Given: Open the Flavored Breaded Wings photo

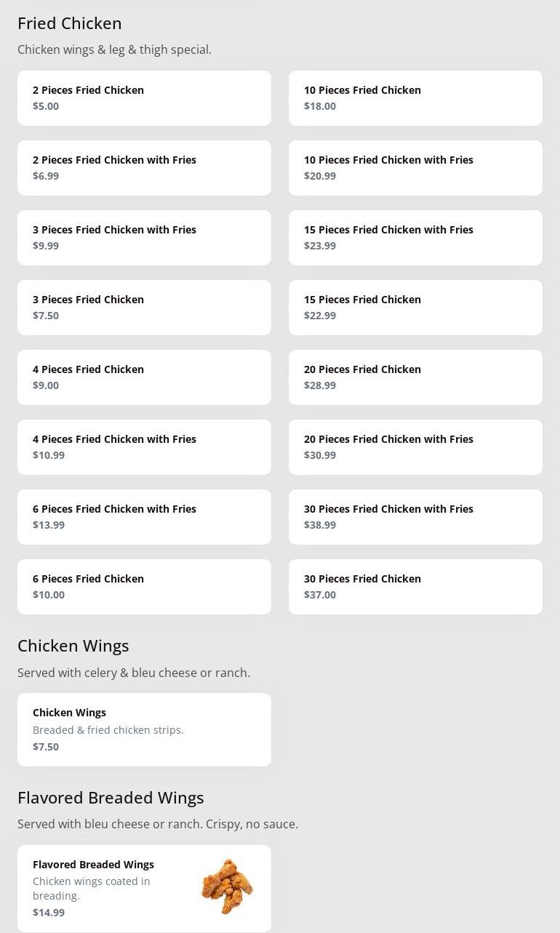Looking at the screenshot, I should pos(227,887).
